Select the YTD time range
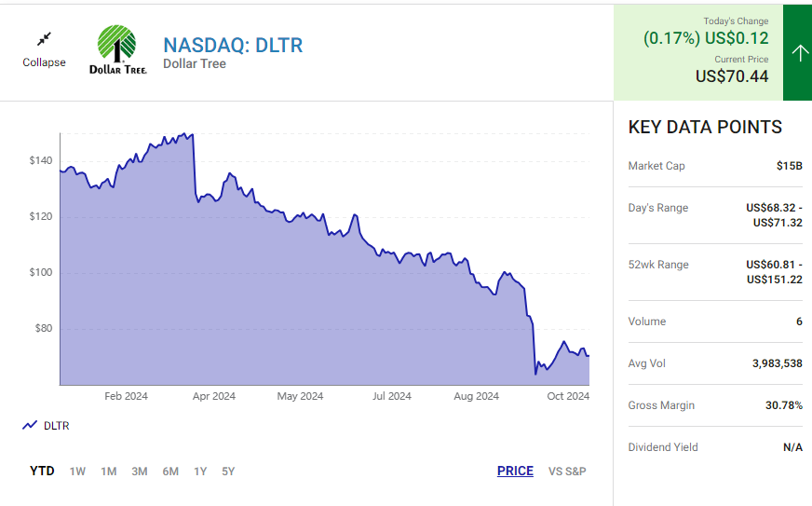The width and height of the screenshot is (812, 506). [42, 471]
